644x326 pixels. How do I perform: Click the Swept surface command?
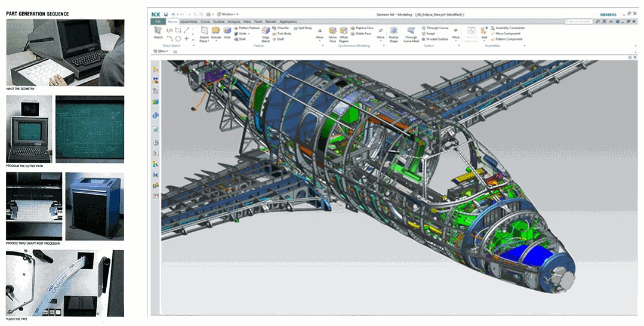pyautogui.click(x=429, y=33)
